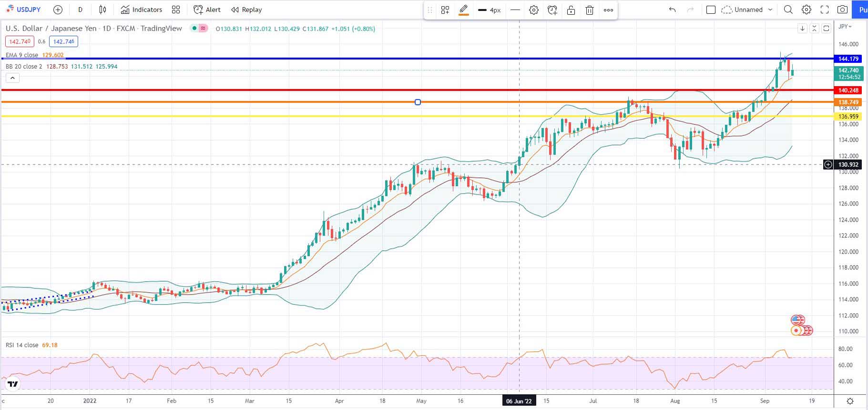Delete selected drawing with trash icon
Screen dimensions: 868x410
click(x=590, y=10)
